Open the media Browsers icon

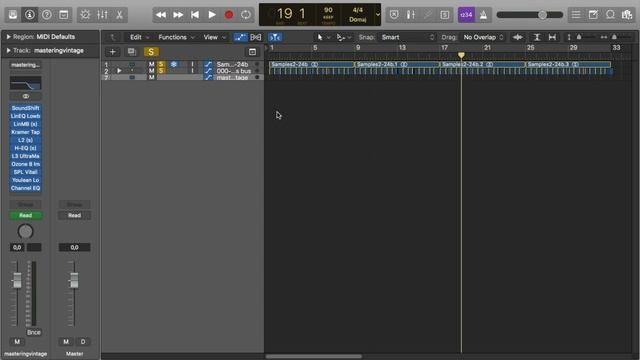click(627, 15)
